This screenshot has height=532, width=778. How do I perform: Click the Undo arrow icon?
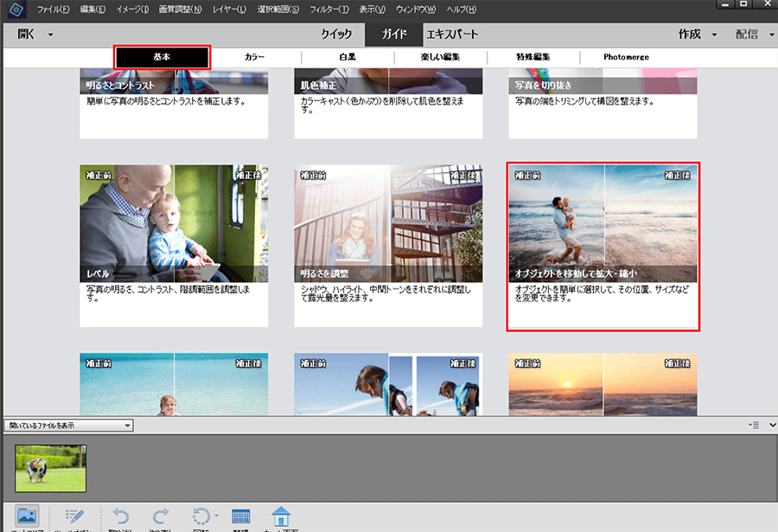pyautogui.click(x=119, y=516)
